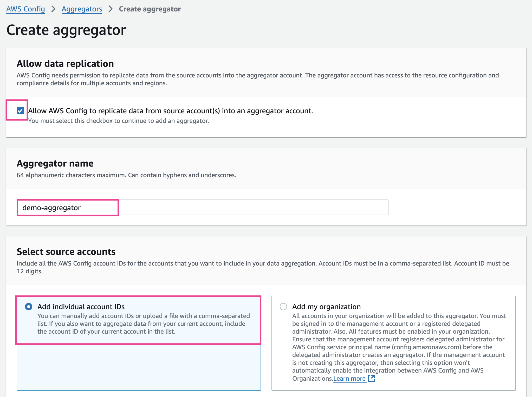This screenshot has height=397, width=532.
Task: Select Add individual account IDs radio button
Action: 29,307
